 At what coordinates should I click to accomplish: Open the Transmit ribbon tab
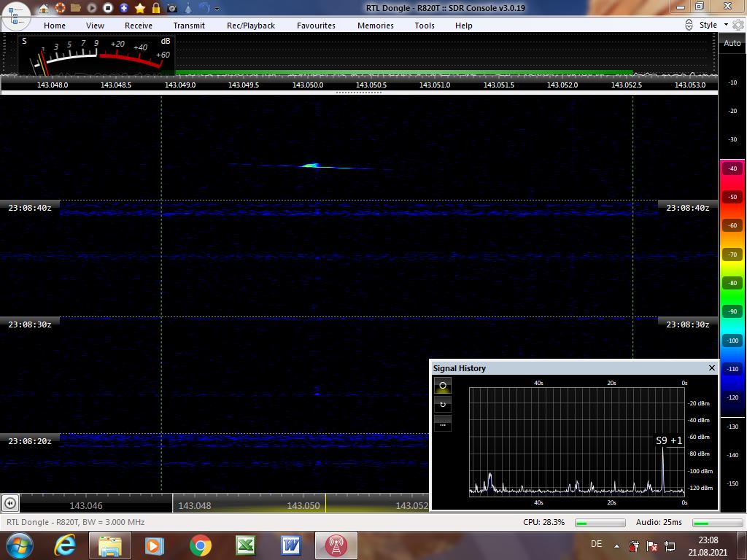[189, 26]
